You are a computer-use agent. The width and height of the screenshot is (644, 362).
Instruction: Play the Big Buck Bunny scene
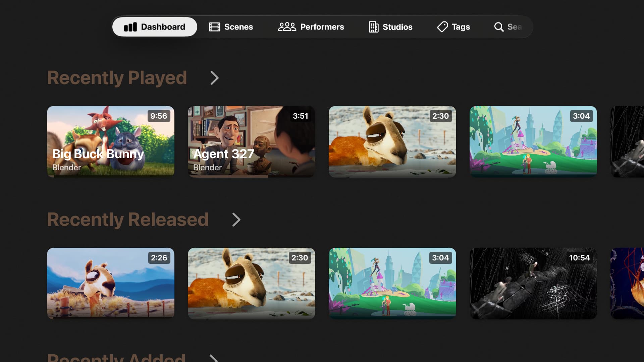(x=111, y=141)
